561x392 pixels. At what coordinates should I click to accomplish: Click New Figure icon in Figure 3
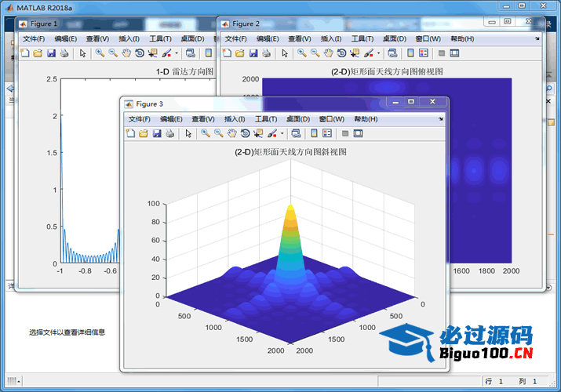130,133
